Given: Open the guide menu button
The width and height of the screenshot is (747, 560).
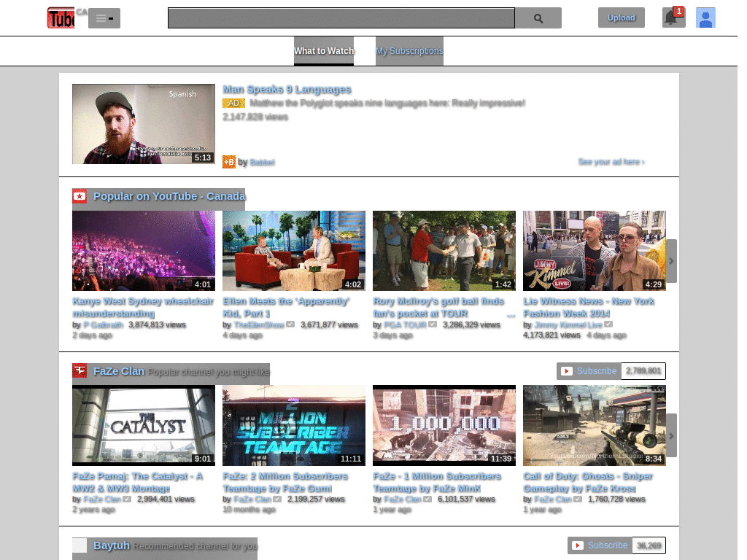Looking at the screenshot, I should (x=104, y=18).
